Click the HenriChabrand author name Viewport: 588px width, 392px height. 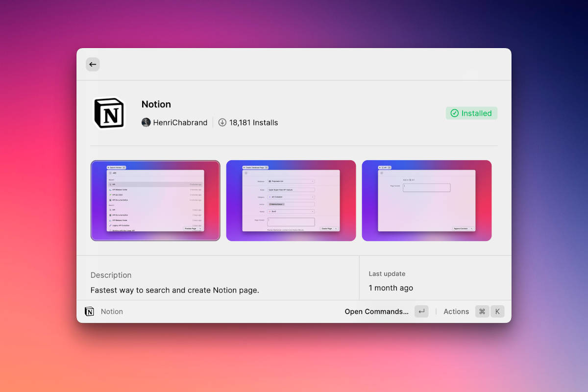pos(180,122)
